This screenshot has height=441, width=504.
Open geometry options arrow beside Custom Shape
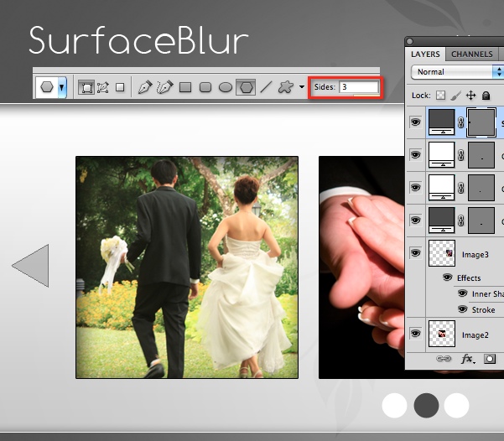tap(302, 87)
